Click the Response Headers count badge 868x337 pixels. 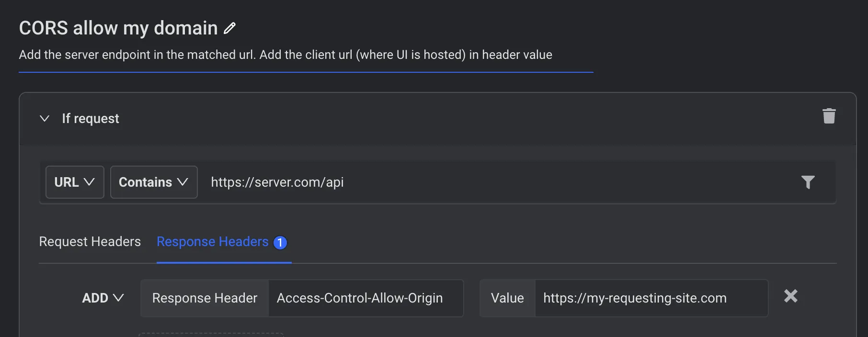280,243
